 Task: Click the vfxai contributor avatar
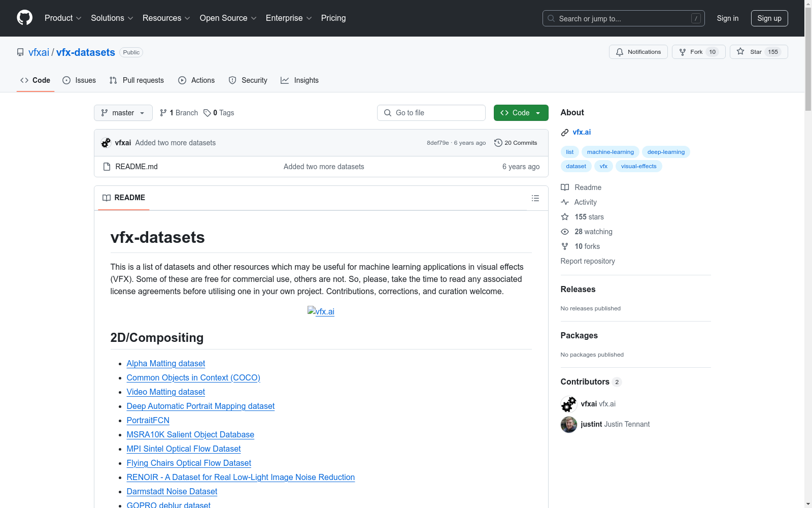point(569,404)
